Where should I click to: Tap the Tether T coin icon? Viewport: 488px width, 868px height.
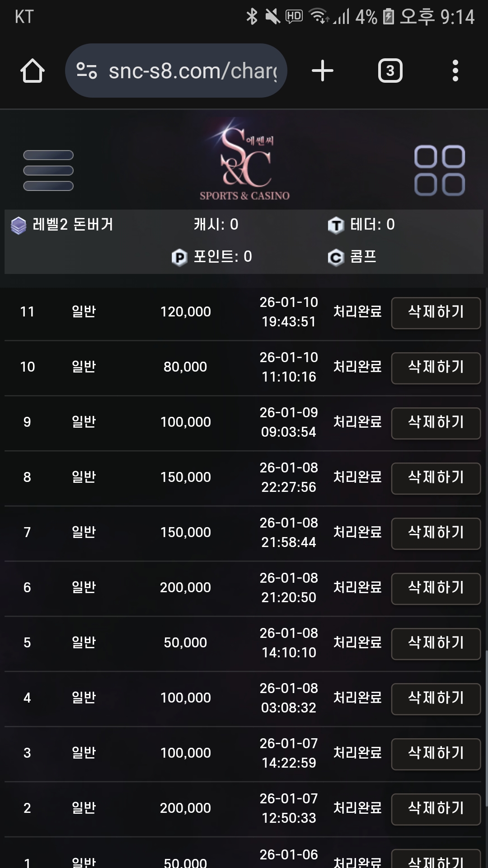(336, 225)
